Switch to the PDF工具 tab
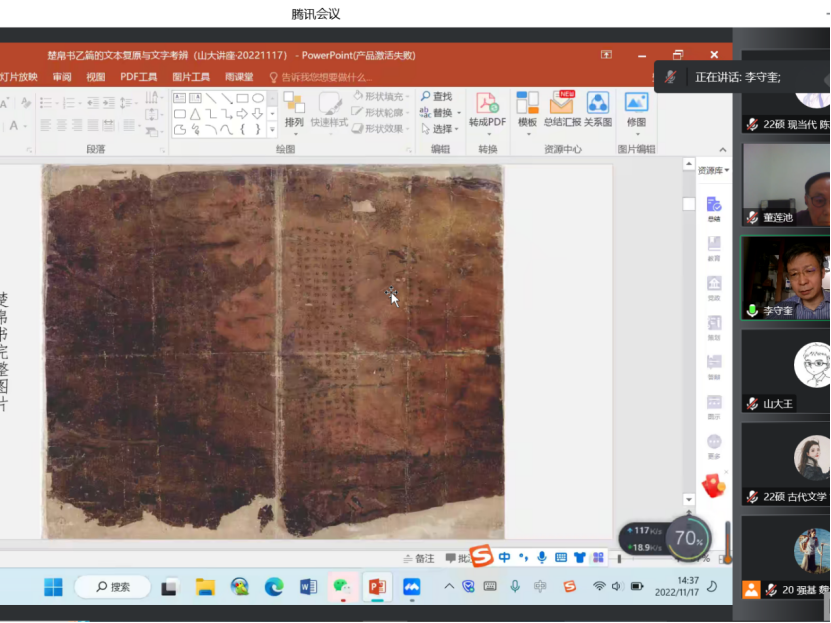The height and width of the screenshot is (623, 831). (139, 77)
